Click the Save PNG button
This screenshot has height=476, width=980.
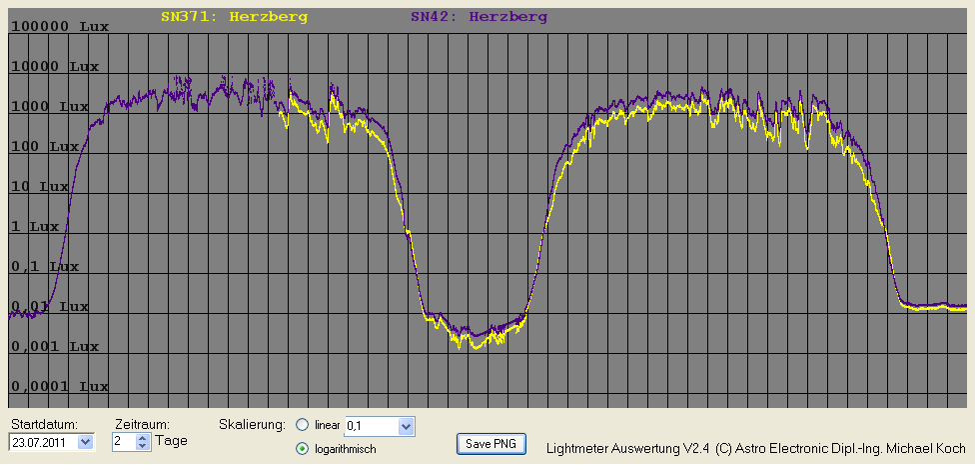click(x=491, y=444)
